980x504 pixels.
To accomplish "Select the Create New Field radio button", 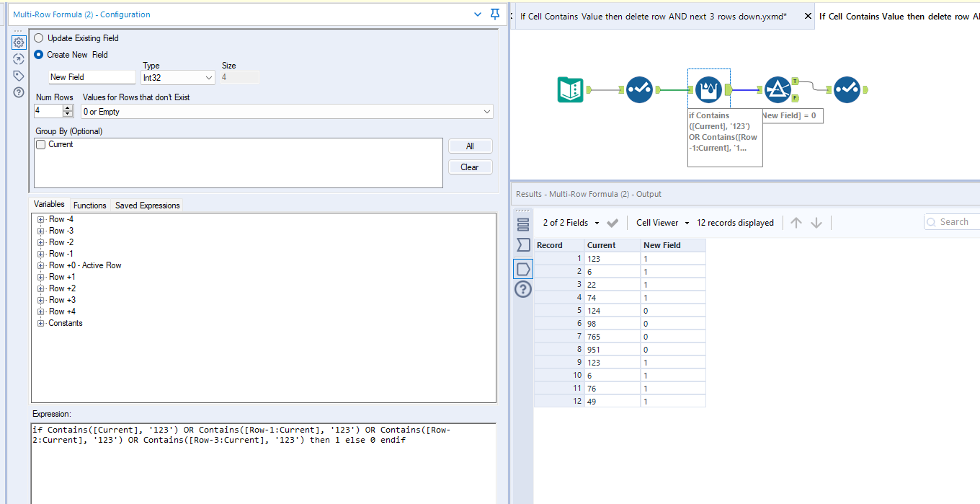I will (39, 55).
